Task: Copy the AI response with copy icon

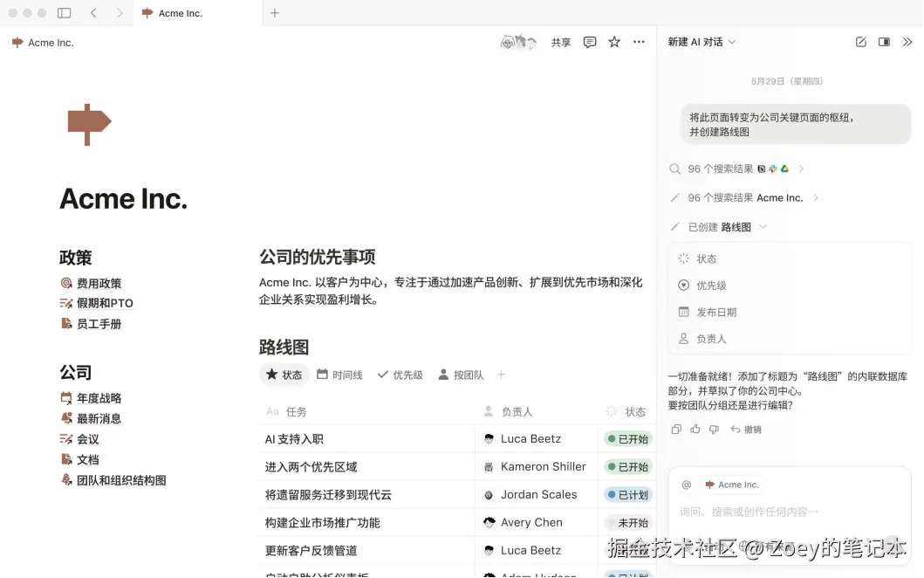Action: (x=676, y=430)
